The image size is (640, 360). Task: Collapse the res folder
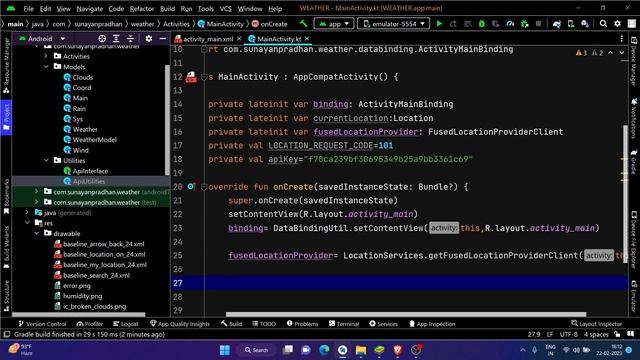pos(27,223)
